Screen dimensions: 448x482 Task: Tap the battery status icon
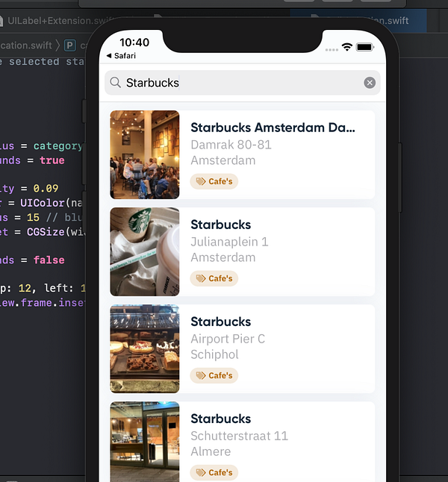point(365,47)
